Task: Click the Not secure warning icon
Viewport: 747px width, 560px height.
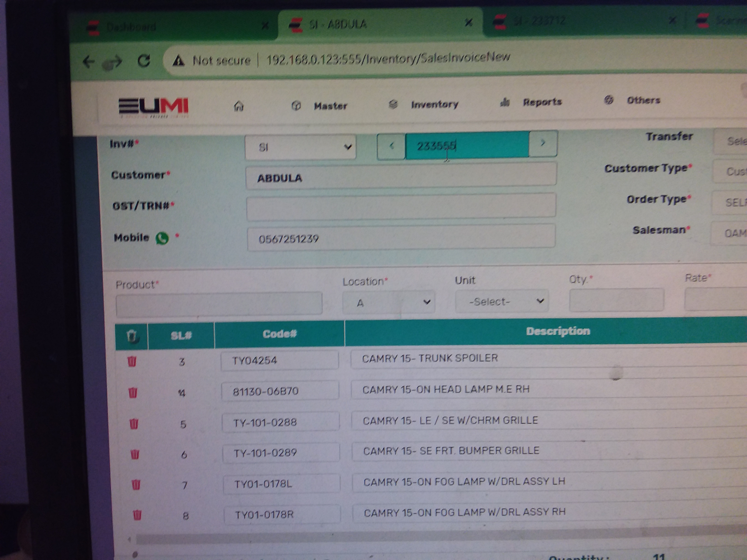Action: (178, 61)
